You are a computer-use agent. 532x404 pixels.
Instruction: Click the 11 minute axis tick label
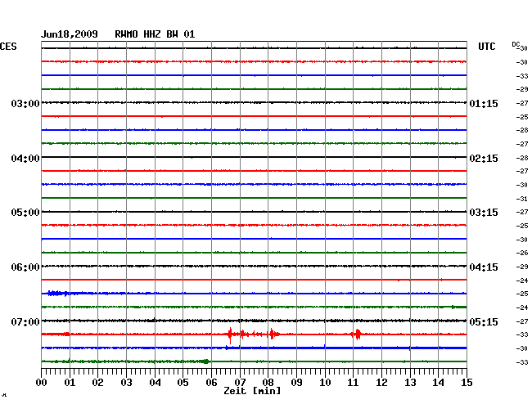tap(353, 383)
